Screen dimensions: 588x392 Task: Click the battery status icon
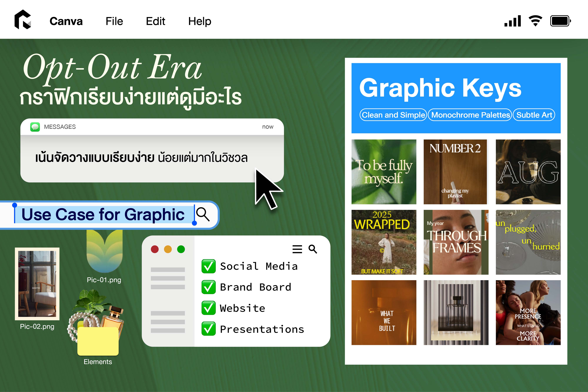coord(561,21)
